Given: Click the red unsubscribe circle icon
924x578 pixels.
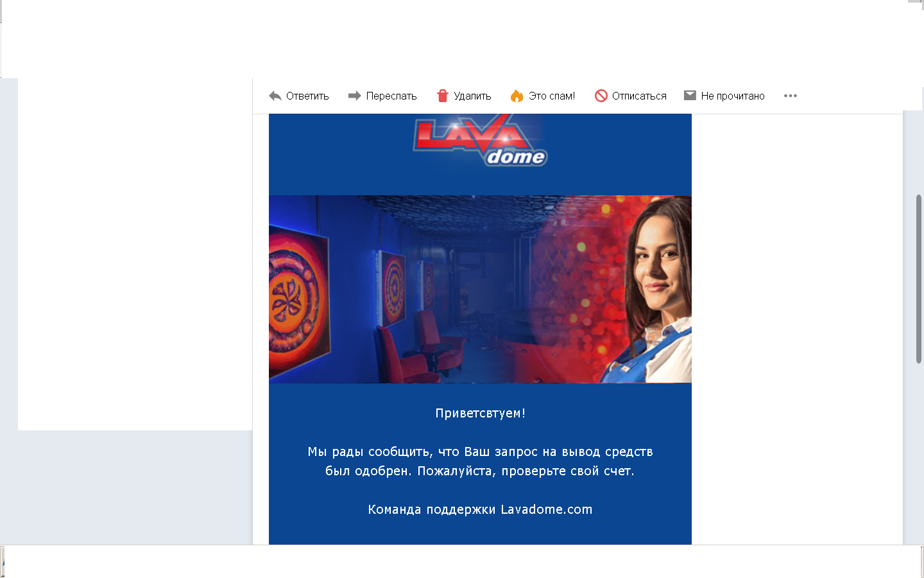Looking at the screenshot, I should click(601, 96).
